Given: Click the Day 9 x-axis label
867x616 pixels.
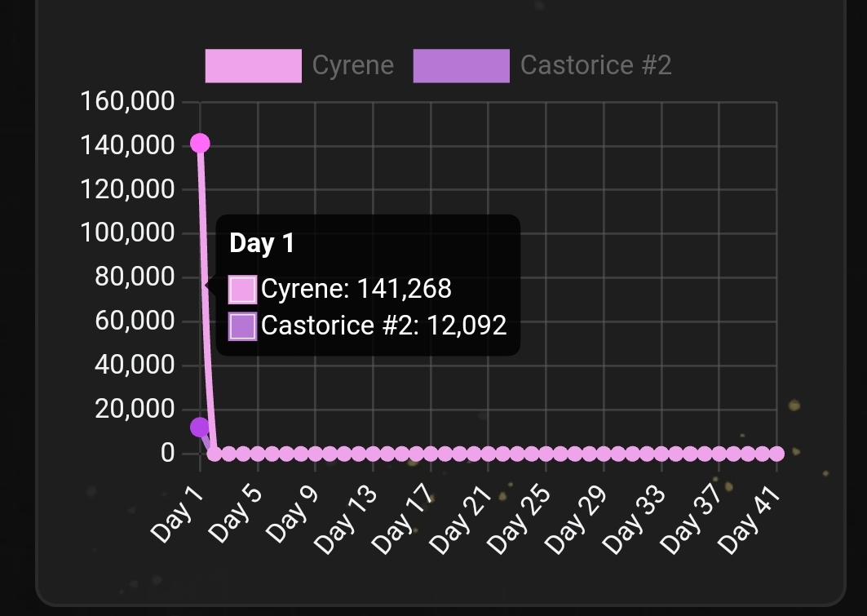Looking at the screenshot, I should point(293,515).
